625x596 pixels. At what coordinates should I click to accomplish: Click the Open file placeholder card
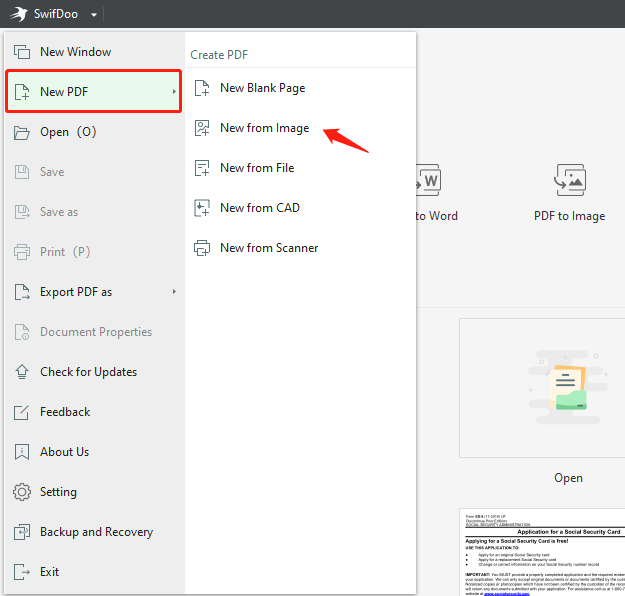[542, 388]
